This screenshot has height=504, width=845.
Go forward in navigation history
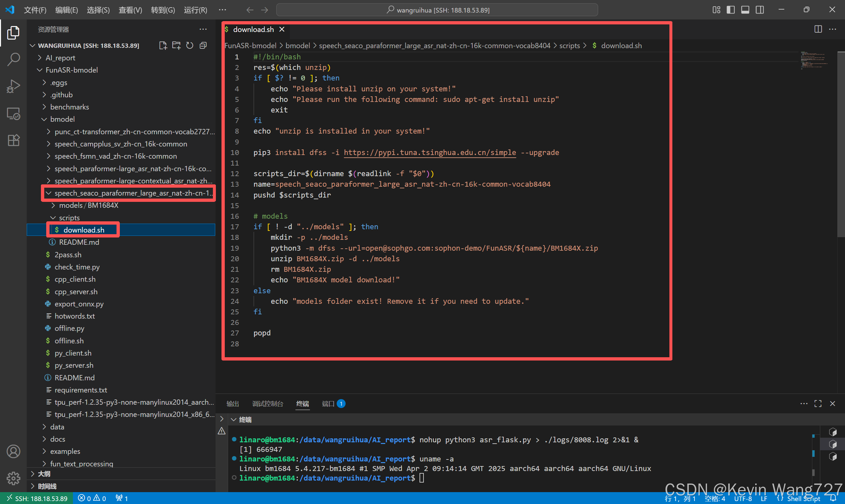click(264, 10)
